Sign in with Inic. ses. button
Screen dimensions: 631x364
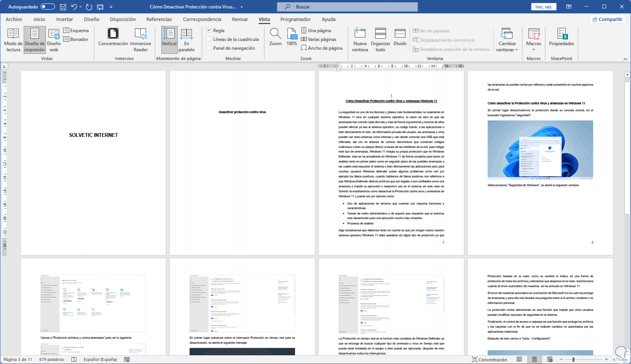pos(544,7)
